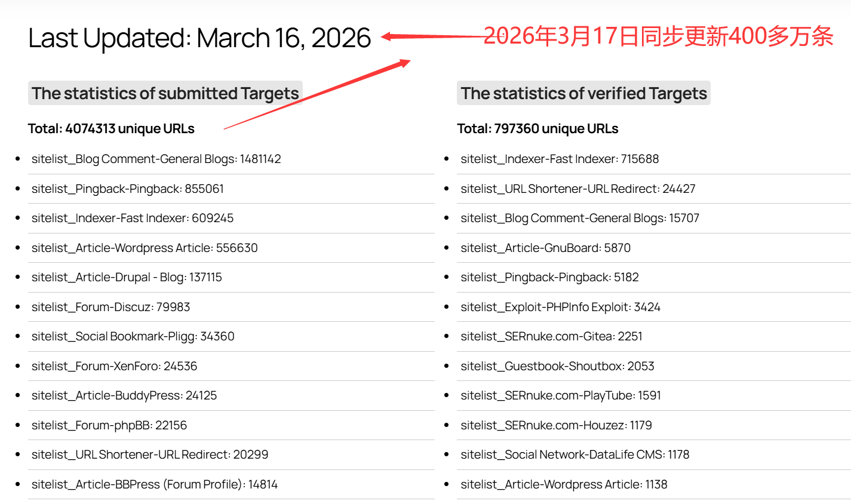Click the Article-GnuBoard 5870 entry
This screenshot has height=504, width=851.
[545, 248]
